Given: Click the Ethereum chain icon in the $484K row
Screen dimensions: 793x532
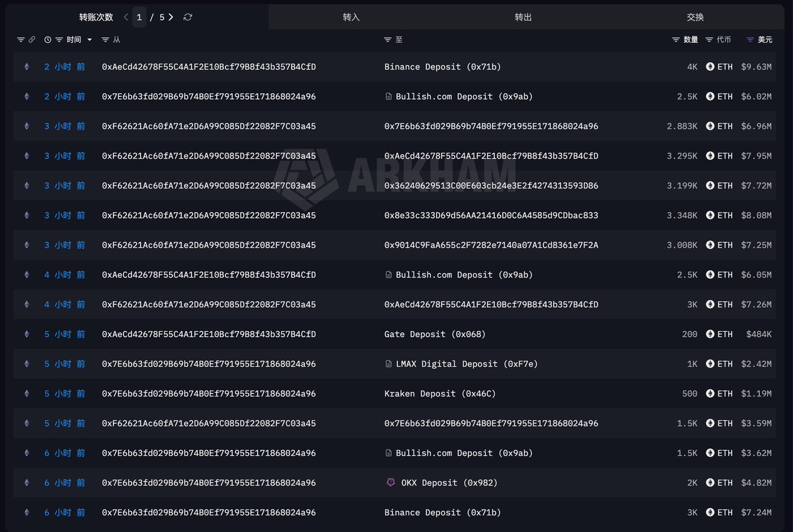Looking at the screenshot, I should (27, 334).
